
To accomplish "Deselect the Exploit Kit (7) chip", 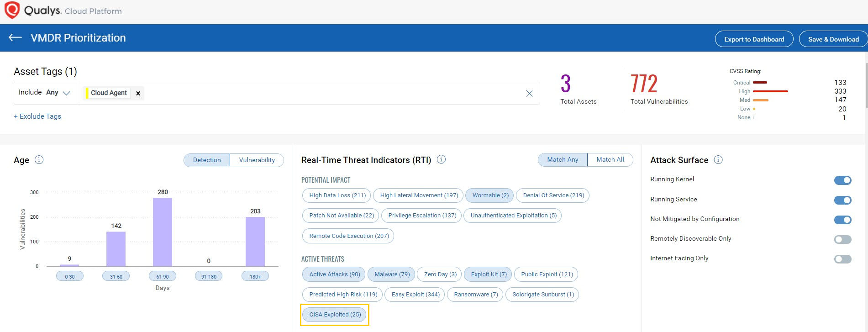I will [x=489, y=274].
